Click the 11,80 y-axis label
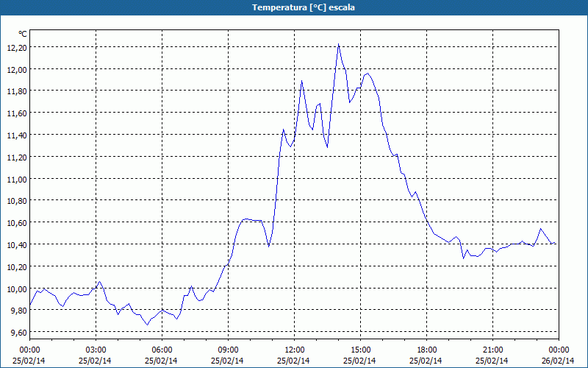Image resolution: width=588 pixels, height=368 pixels. coord(17,91)
